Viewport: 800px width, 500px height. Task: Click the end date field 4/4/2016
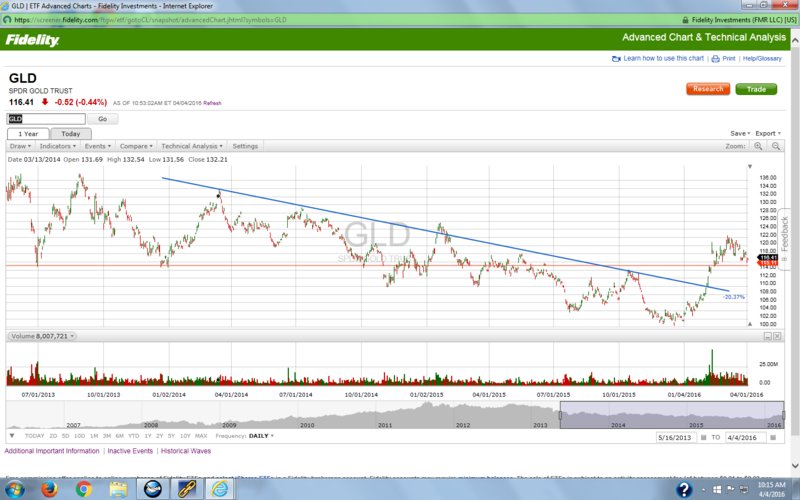click(x=745, y=437)
